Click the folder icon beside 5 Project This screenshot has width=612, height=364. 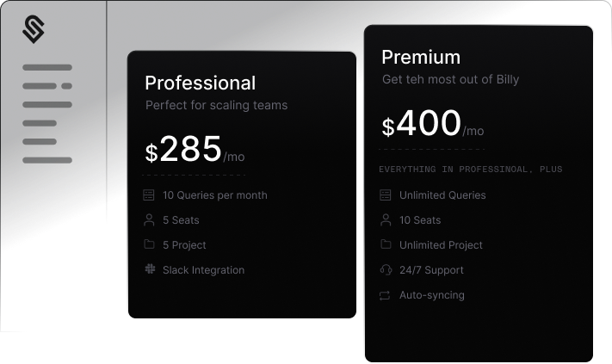[x=149, y=244]
